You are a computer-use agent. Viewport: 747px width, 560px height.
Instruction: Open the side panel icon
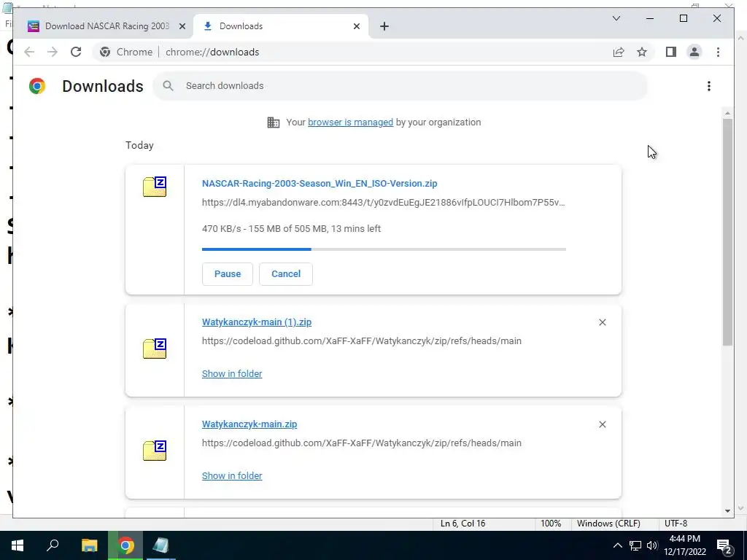(x=671, y=52)
